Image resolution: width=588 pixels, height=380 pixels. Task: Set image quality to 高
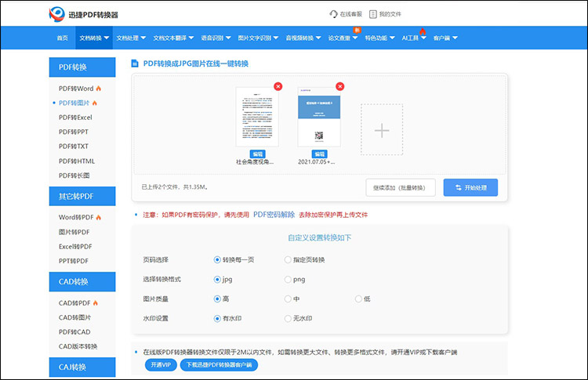tap(216, 299)
